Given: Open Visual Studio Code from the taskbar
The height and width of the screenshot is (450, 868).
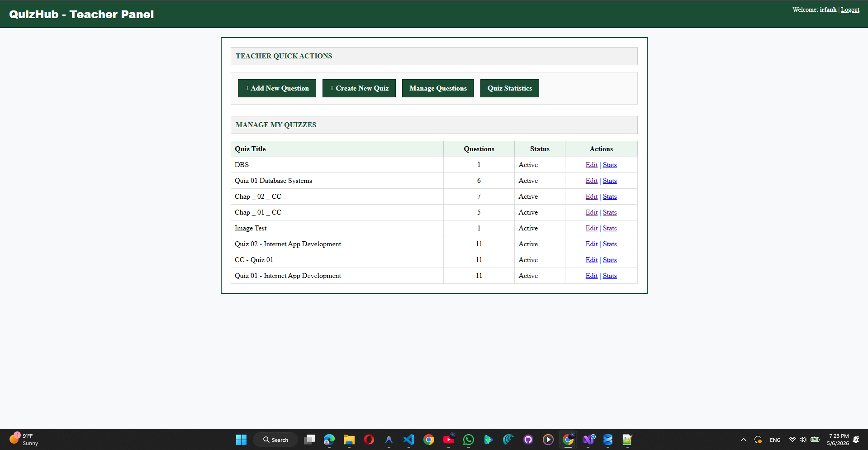Looking at the screenshot, I should [x=409, y=440].
